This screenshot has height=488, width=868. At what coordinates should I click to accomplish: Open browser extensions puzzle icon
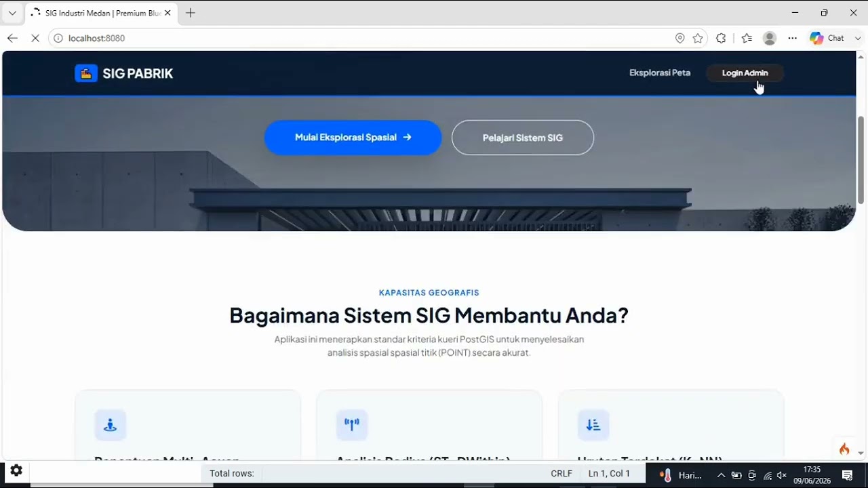(721, 38)
